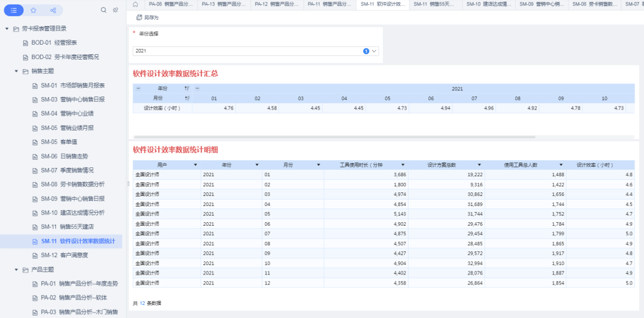Open SM-12 客户满意度 report
This screenshot has width=644, height=318.
point(64,255)
